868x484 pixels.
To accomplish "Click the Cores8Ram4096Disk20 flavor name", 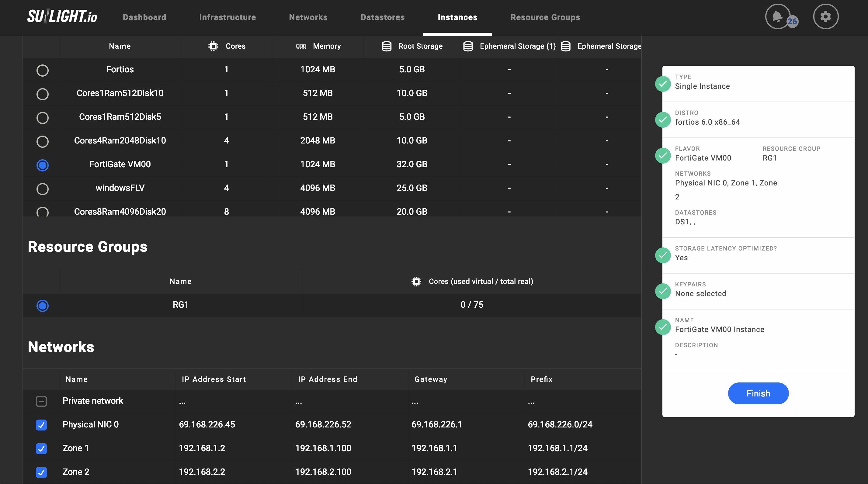I will tap(120, 212).
